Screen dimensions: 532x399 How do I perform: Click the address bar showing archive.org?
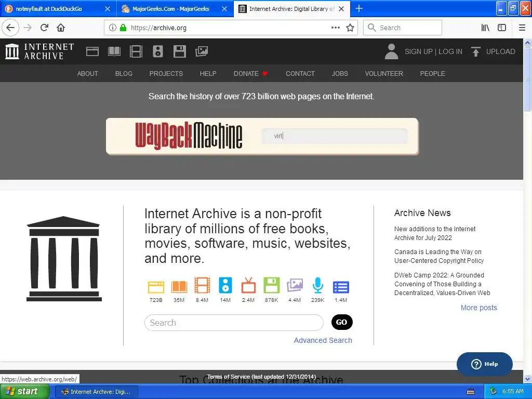pyautogui.click(x=231, y=28)
